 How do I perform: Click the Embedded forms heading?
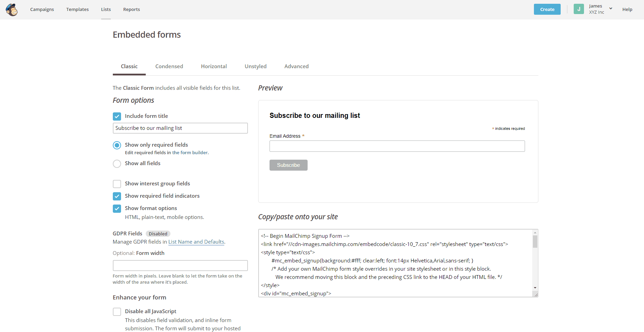[147, 35]
